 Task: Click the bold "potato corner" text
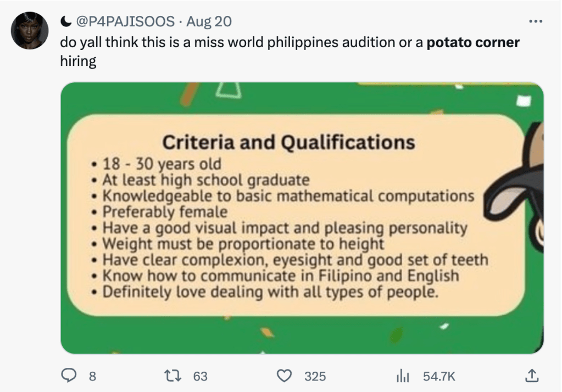[473, 42]
